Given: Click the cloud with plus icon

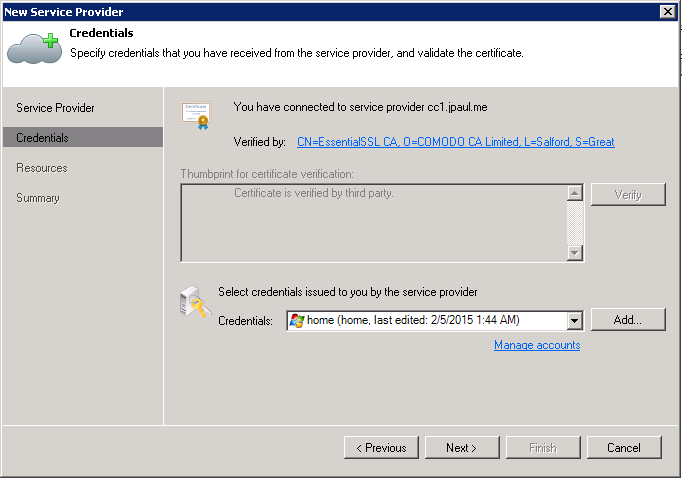Looking at the screenshot, I should [34, 49].
